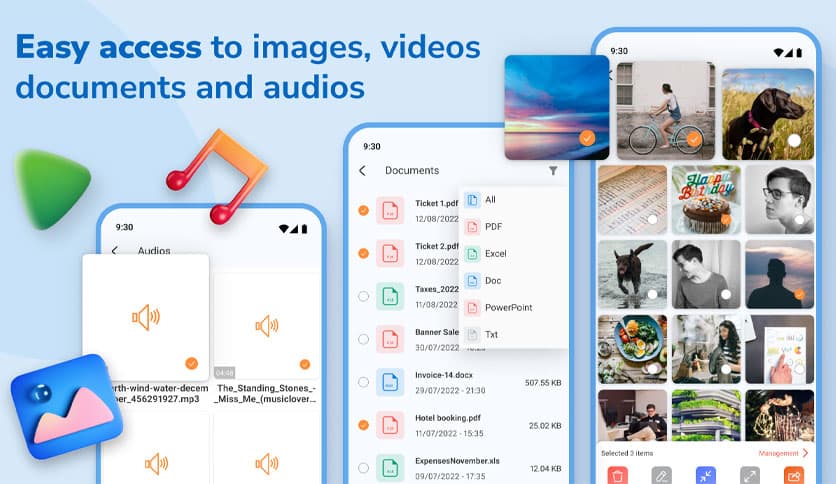Tap the blue compress icon
The width and height of the screenshot is (836, 484).
[x=706, y=476]
